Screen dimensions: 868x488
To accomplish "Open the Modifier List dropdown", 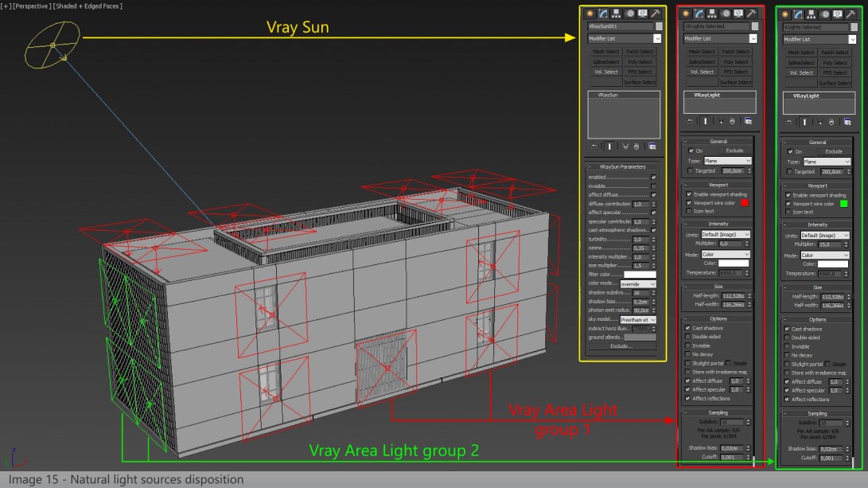I will (x=624, y=38).
